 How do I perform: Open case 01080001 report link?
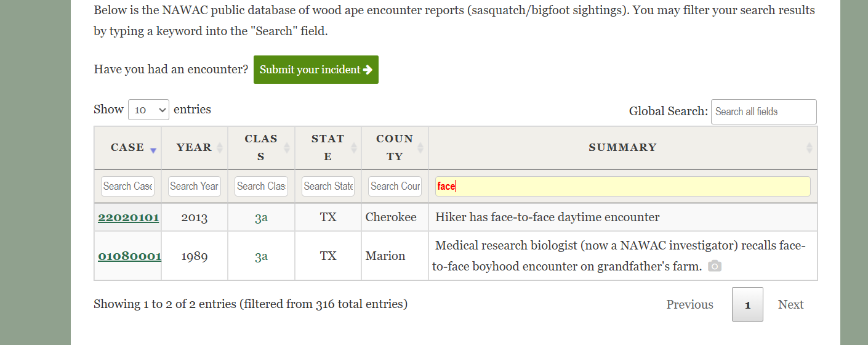129,256
